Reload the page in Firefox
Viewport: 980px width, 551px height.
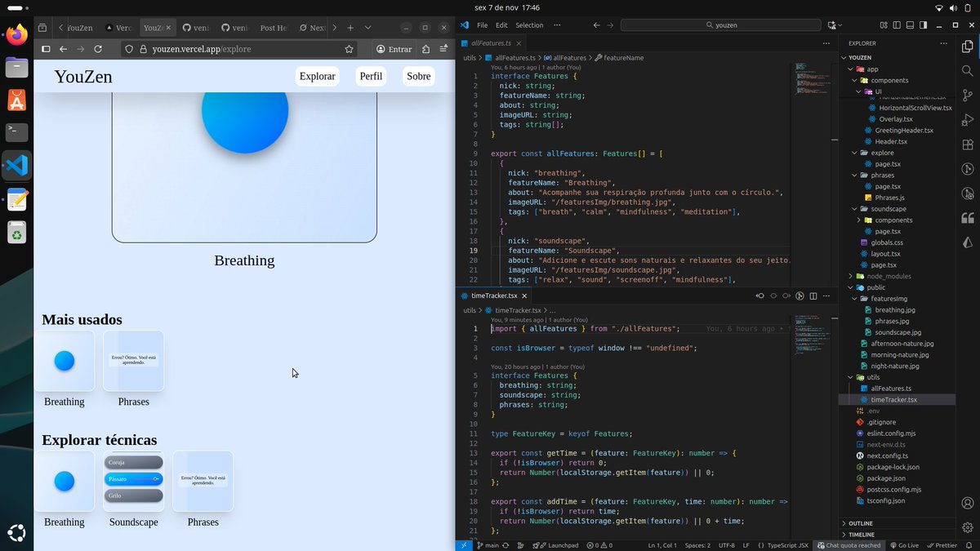(98, 49)
